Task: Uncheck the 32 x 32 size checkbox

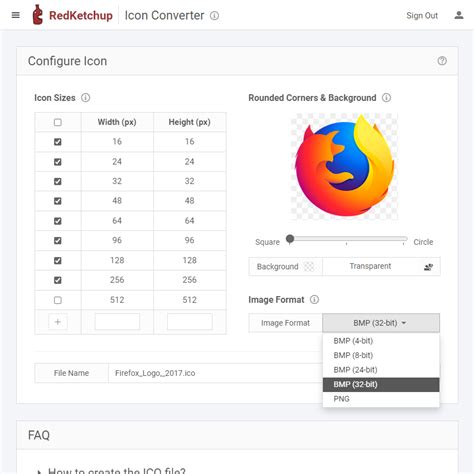Action: [58, 181]
